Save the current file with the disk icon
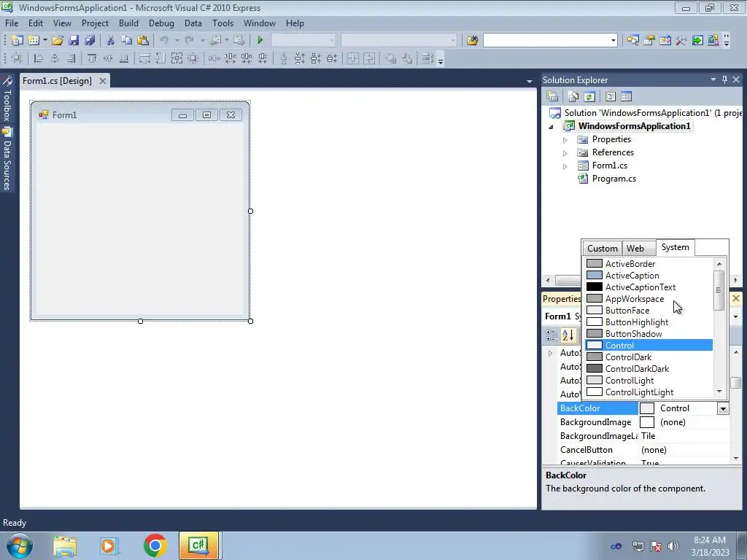This screenshot has height=560, width=747. 74,41
